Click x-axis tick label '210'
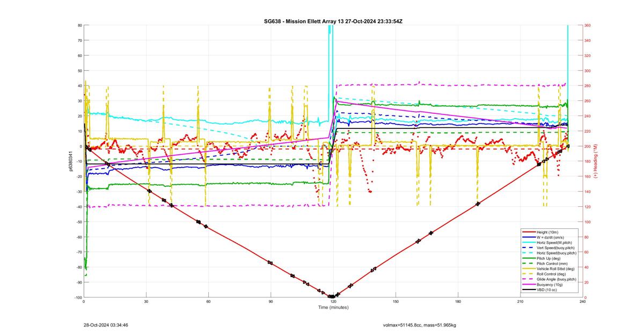The image size is (644, 334). [519, 302]
